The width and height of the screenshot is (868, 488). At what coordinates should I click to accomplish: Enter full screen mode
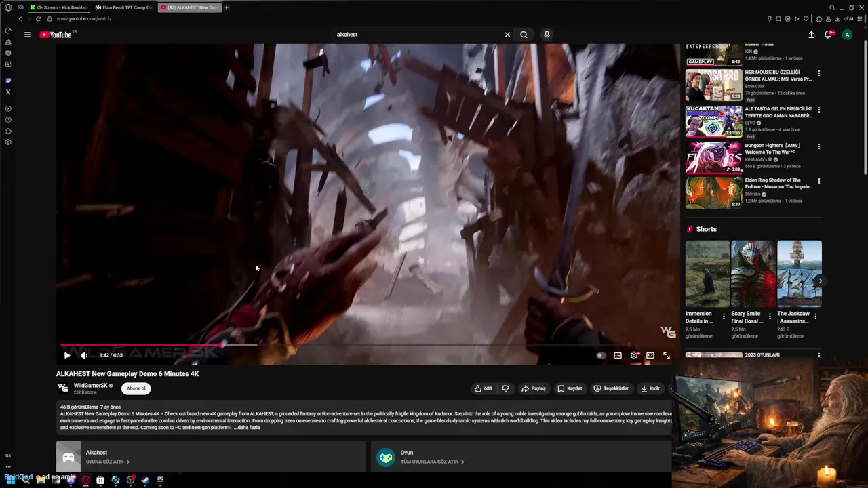[667, 355]
